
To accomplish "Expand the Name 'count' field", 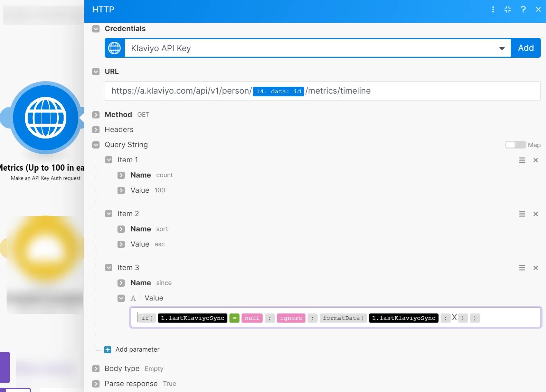I will click(x=121, y=175).
